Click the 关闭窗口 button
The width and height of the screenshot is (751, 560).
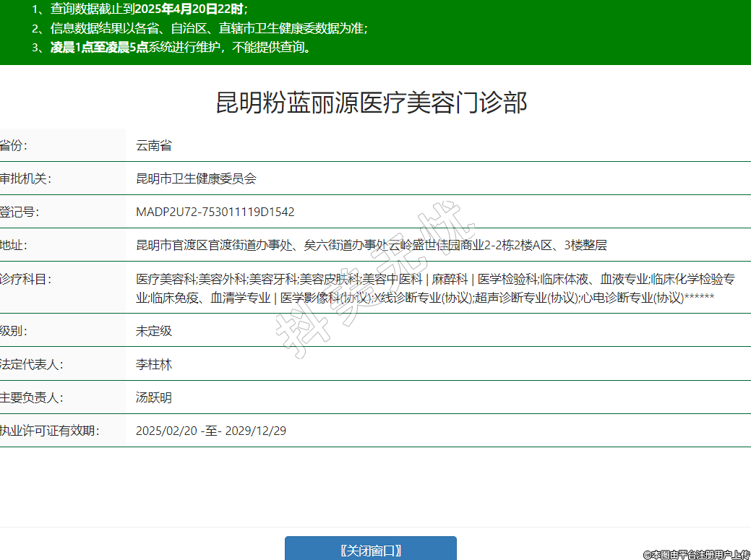pyautogui.click(x=370, y=550)
